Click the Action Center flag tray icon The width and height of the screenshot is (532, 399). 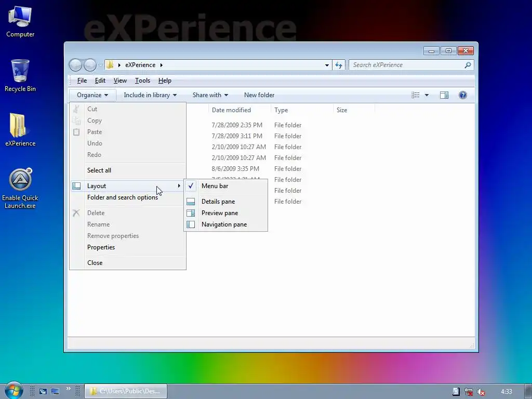tap(456, 392)
